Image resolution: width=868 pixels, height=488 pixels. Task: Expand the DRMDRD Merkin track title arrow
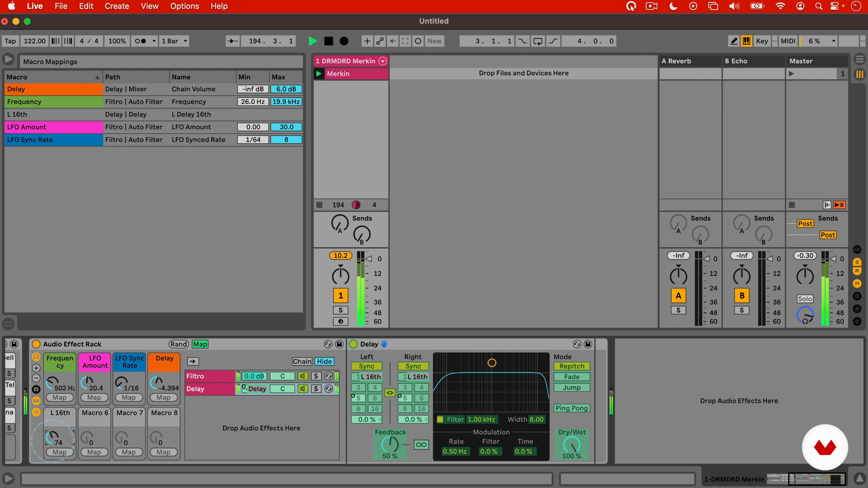tap(382, 61)
